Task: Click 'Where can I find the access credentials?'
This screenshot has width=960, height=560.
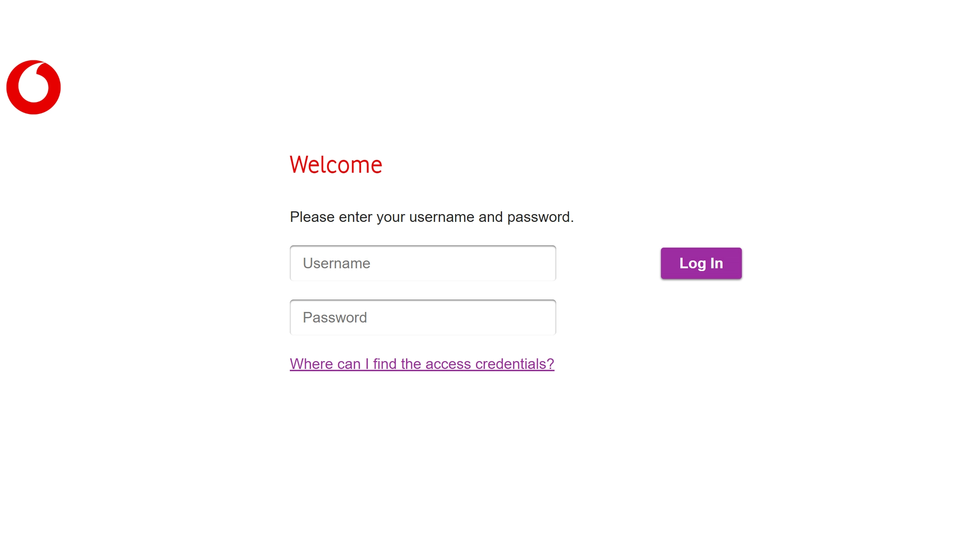Action: (422, 363)
